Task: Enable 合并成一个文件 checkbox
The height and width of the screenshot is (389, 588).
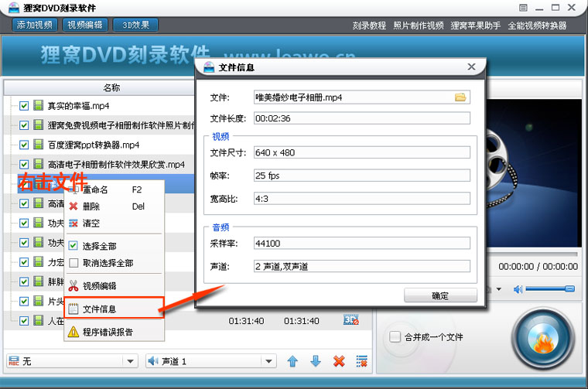Action: pyautogui.click(x=395, y=337)
